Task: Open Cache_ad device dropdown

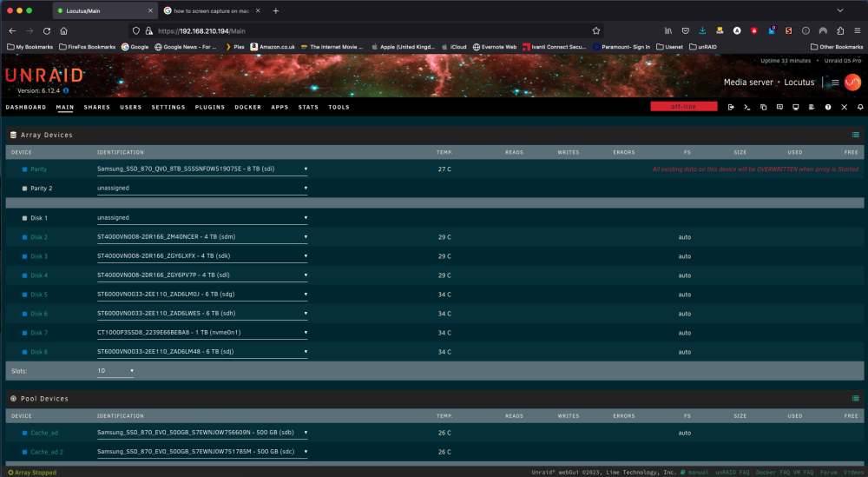Action: coord(202,433)
